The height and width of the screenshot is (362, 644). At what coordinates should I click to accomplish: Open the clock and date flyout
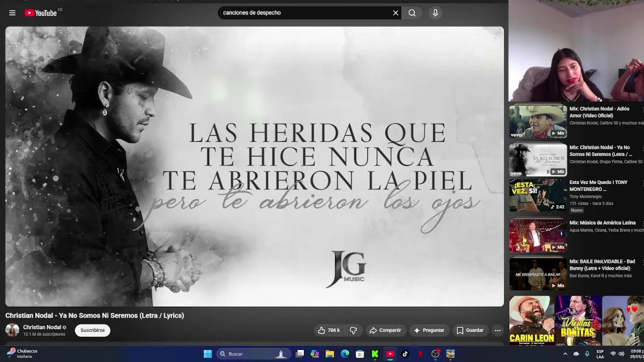[x=636, y=354]
